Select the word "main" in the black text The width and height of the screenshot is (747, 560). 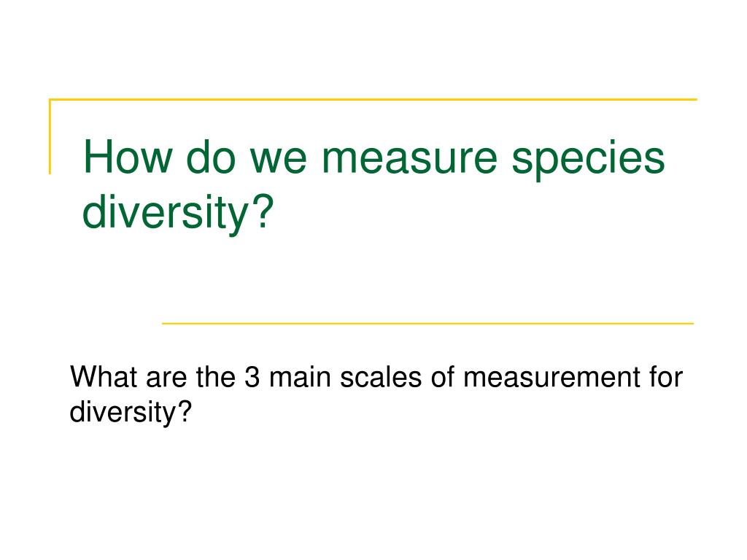coord(300,377)
